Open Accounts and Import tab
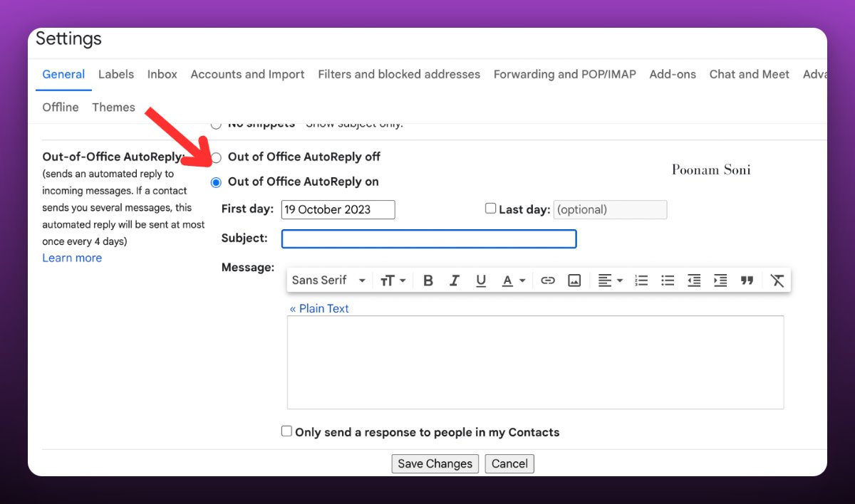855x504 pixels. click(x=247, y=74)
